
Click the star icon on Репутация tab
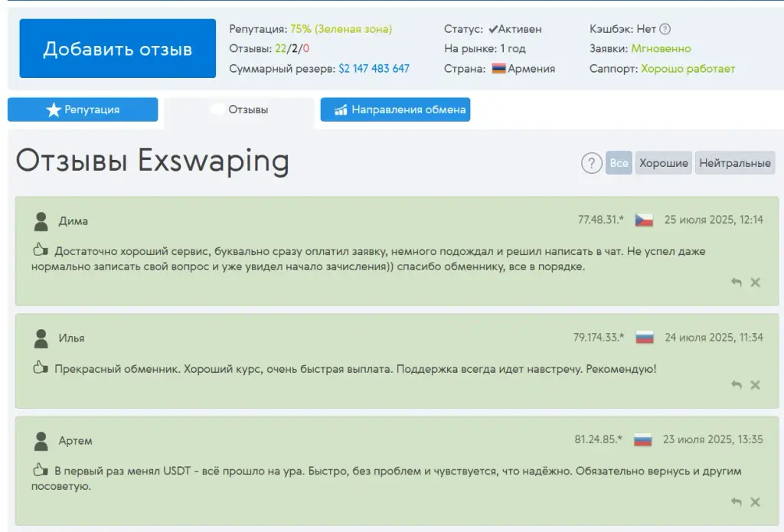[x=54, y=109]
